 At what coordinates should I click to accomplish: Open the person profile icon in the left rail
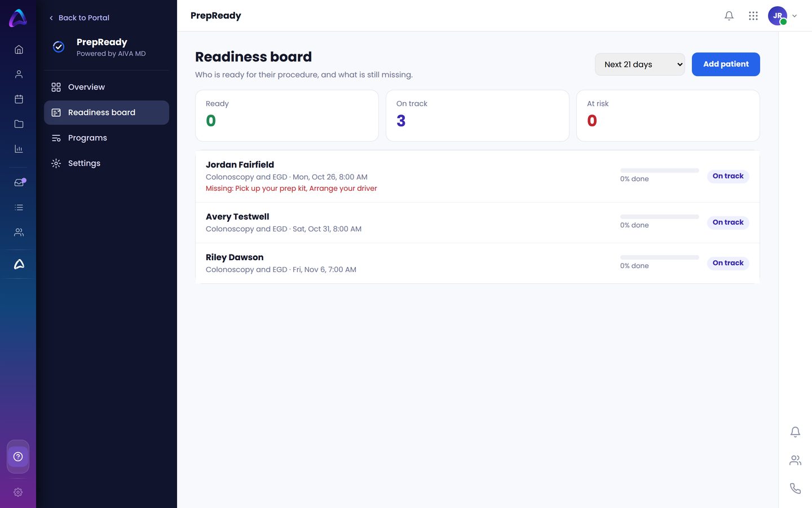click(19, 75)
